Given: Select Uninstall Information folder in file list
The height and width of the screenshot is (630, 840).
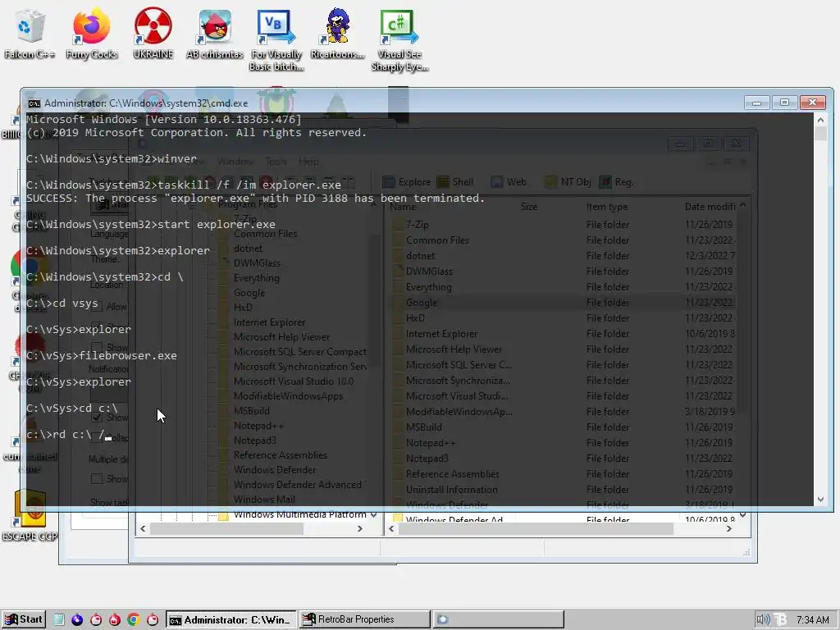Looking at the screenshot, I should click(x=561, y=490).
